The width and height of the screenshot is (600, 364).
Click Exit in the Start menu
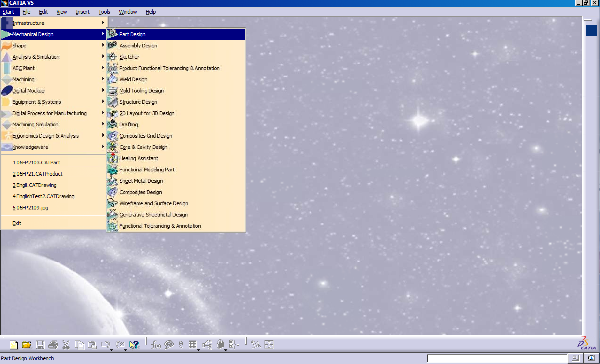(53, 223)
